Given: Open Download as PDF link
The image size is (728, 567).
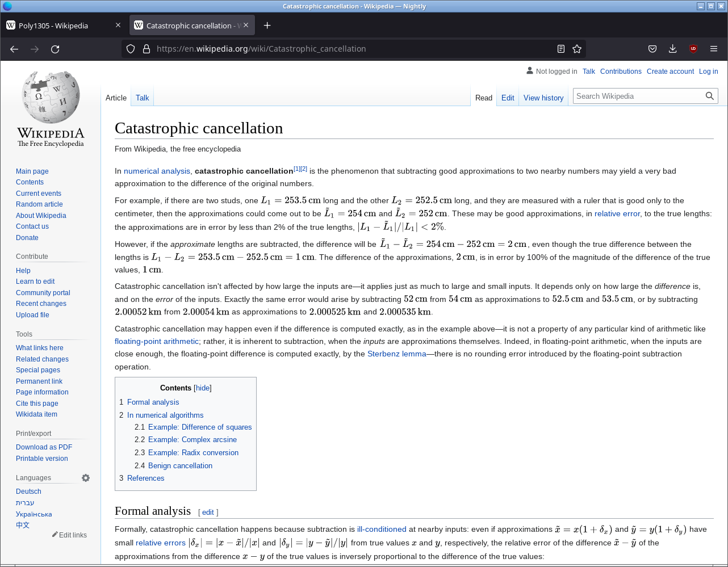Looking at the screenshot, I should (44, 447).
